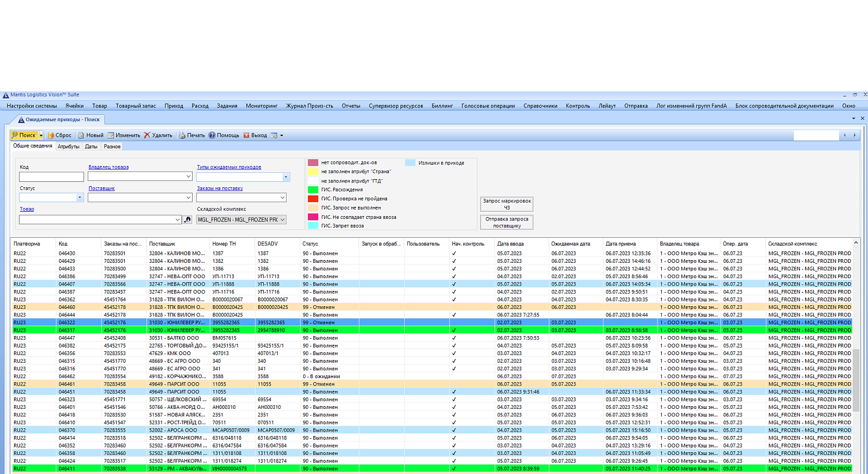Toggle Нач. контроль check for row 046407
This screenshot has width=868, height=474.
click(x=454, y=284)
